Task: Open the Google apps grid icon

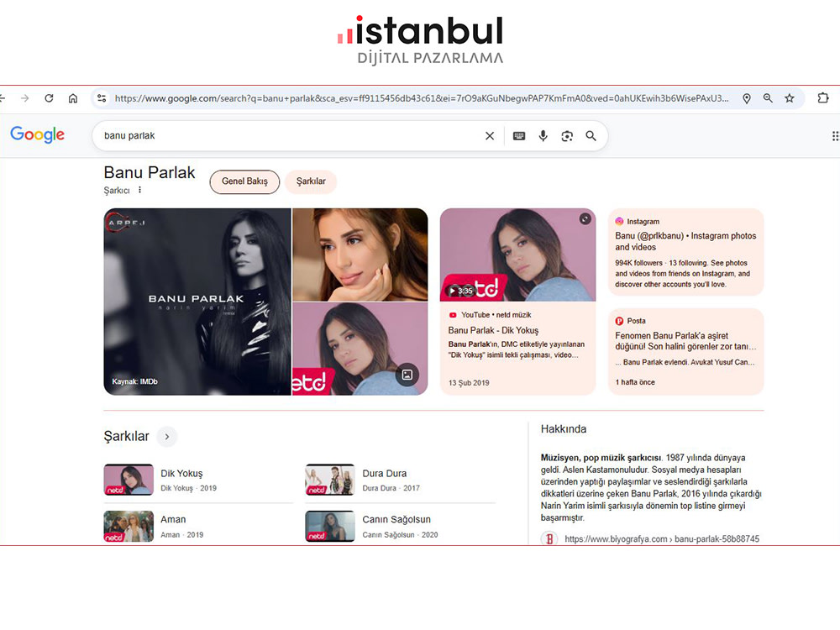Action: tap(835, 136)
